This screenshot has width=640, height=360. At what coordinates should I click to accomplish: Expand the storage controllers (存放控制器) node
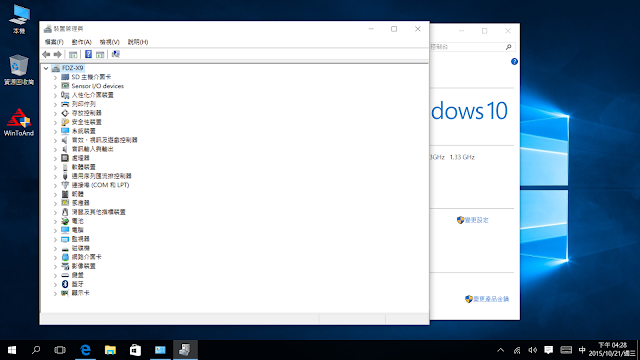point(55,113)
